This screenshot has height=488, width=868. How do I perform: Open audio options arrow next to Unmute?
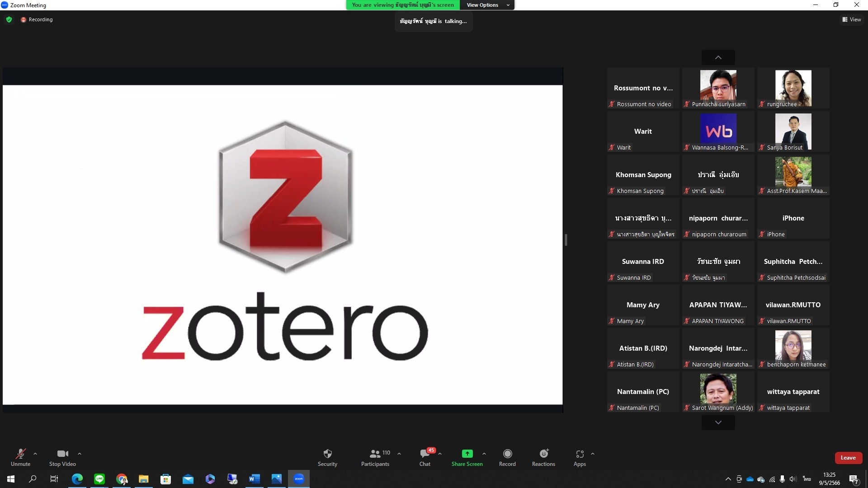[x=35, y=454]
